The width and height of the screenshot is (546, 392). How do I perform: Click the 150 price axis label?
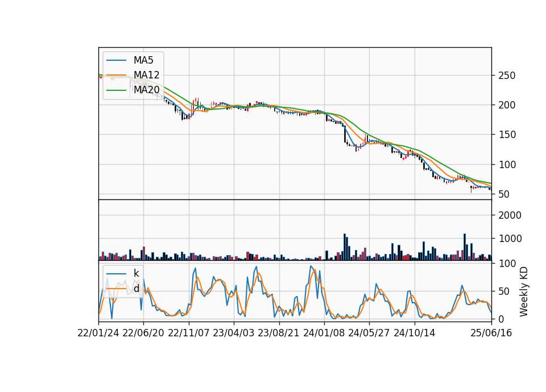507,135
